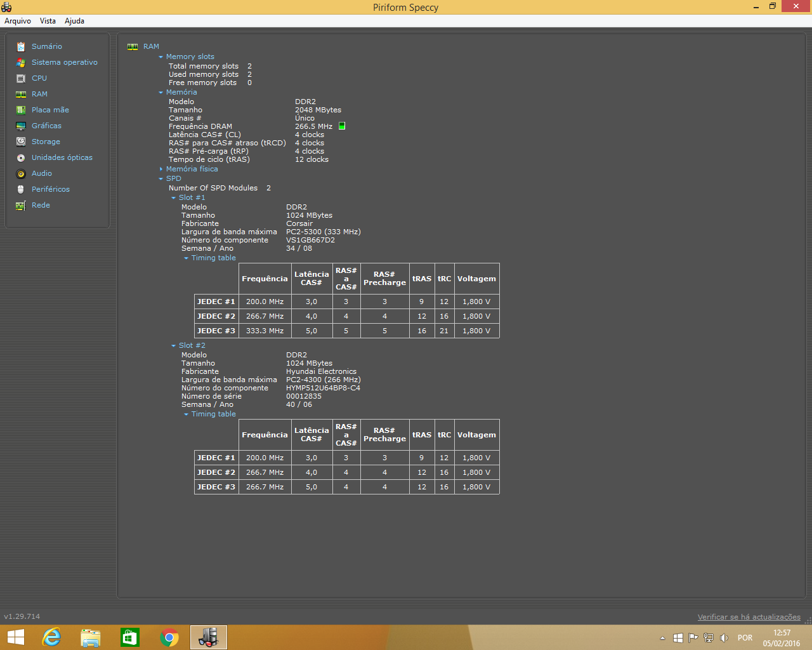Collapse Slot #2 Timing table

point(186,415)
